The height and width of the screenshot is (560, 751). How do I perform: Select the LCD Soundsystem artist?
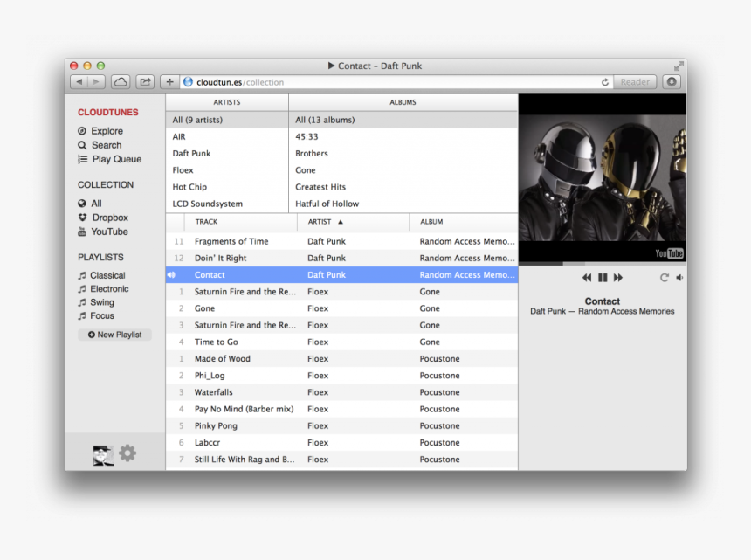click(227, 204)
